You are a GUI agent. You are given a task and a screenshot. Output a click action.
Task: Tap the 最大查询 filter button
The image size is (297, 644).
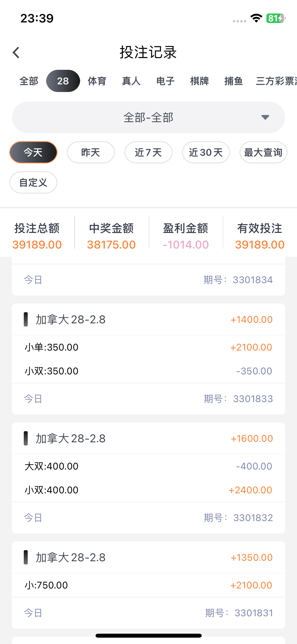[263, 152]
